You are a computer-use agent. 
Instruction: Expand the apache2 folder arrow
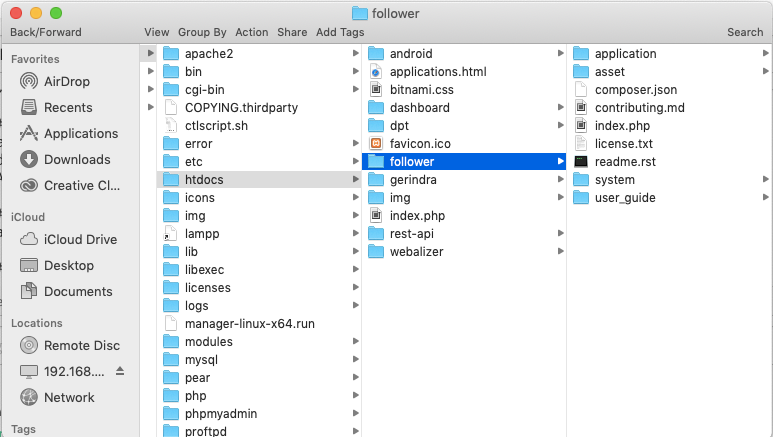[x=355, y=53]
